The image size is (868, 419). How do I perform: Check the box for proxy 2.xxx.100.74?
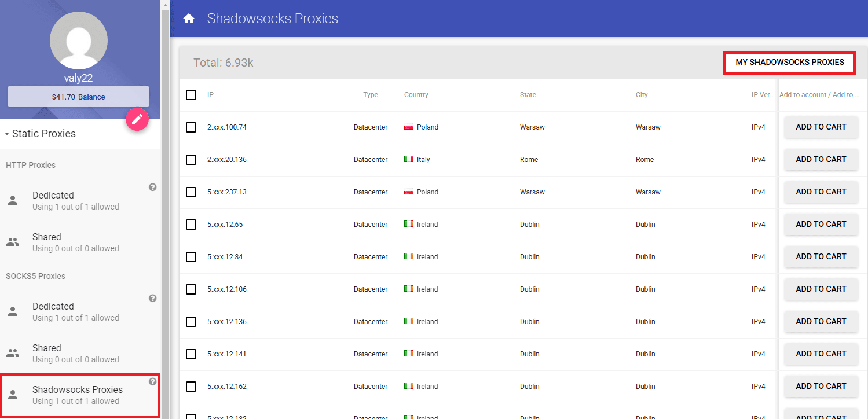click(x=191, y=127)
